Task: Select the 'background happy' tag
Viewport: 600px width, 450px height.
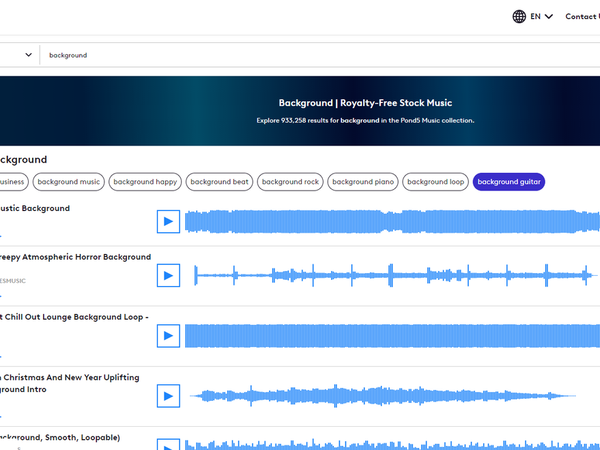Action: pyautogui.click(x=145, y=182)
